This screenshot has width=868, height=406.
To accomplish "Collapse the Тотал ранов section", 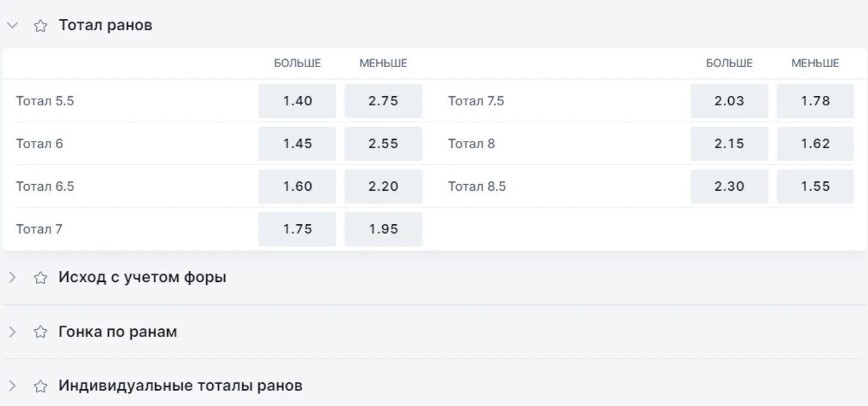I will pyautogui.click(x=12, y=26).
